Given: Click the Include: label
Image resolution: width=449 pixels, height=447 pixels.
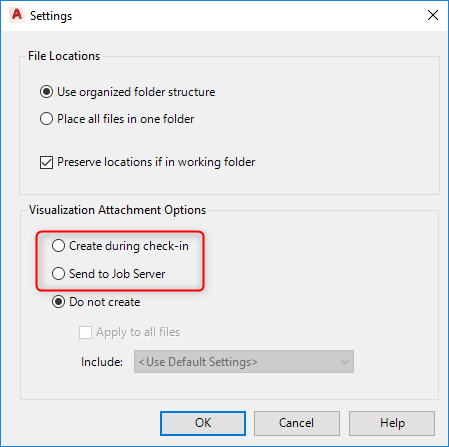Looking at the screenshot, I should point(102,362).
